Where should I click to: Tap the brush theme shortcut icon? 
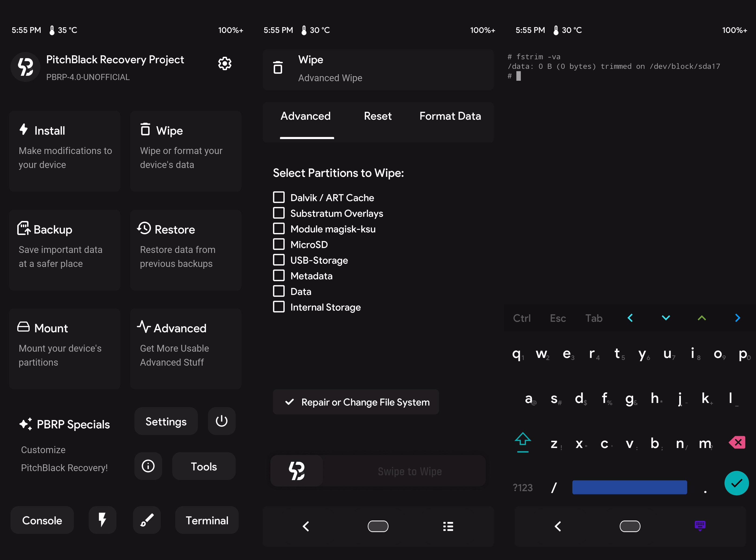pyautogui.click(x=147, y=520)
